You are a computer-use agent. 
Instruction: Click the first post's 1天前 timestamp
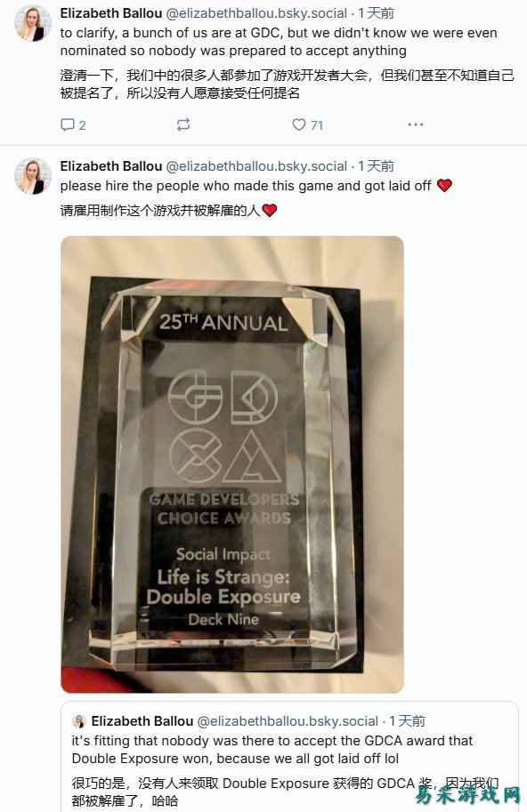[377, 13]
